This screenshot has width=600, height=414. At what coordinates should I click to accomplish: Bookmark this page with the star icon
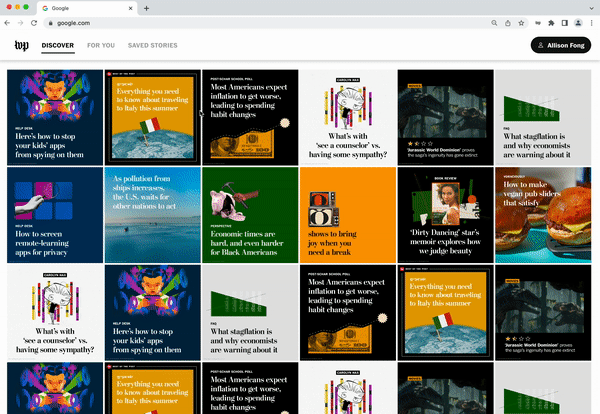tap(521, 23)
